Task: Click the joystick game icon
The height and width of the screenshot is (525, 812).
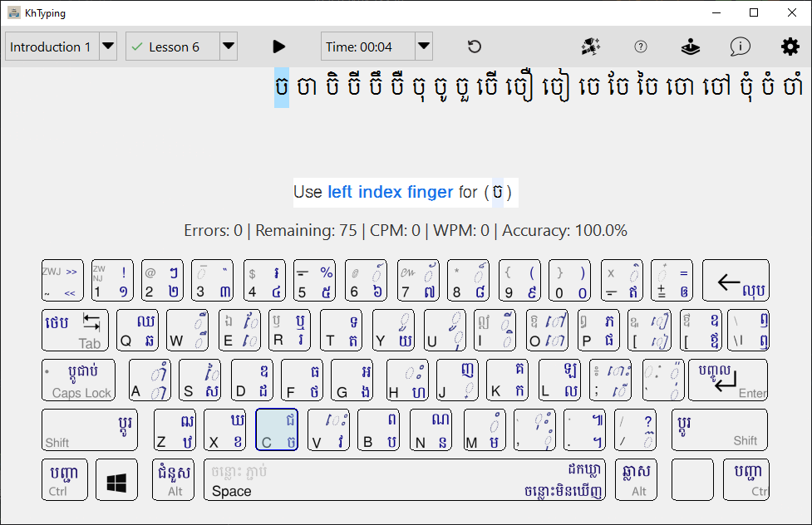Action: point(690,47)
